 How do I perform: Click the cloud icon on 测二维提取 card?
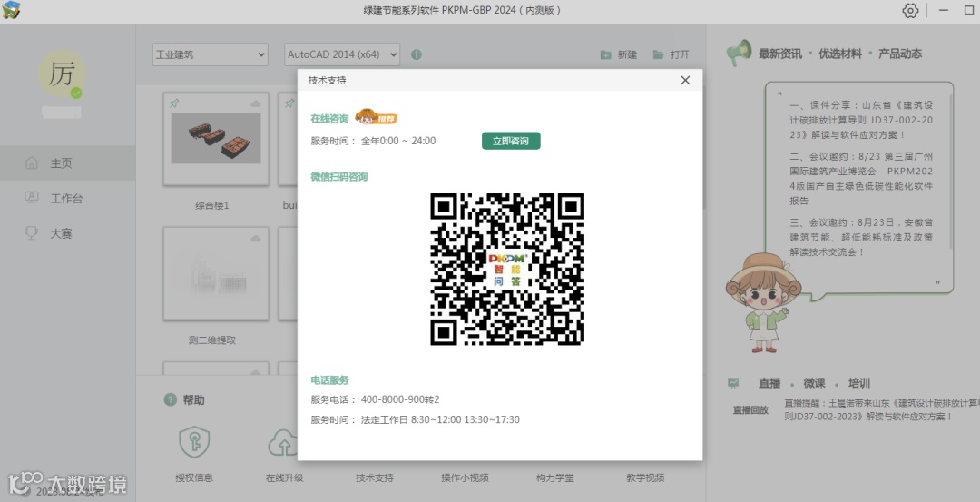(256, 238)
